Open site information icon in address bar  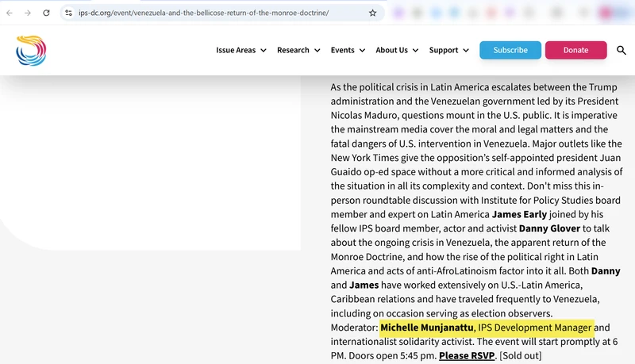(68, 13)
